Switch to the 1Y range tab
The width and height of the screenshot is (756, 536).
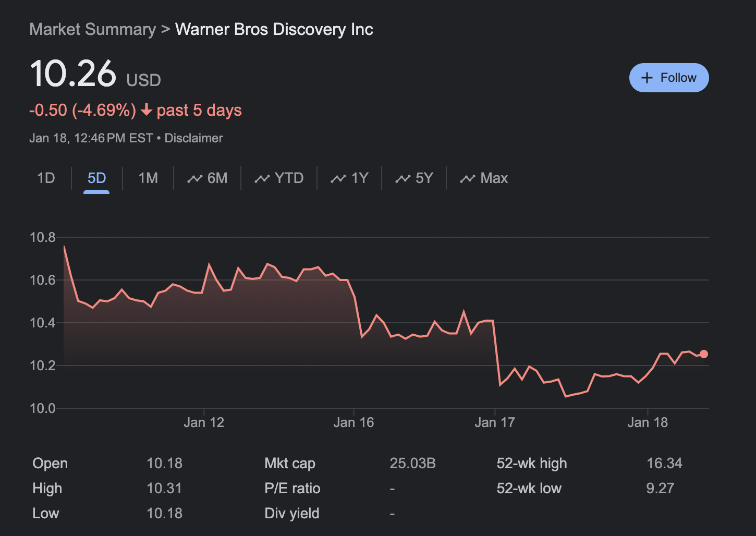(x=349, y=178)
